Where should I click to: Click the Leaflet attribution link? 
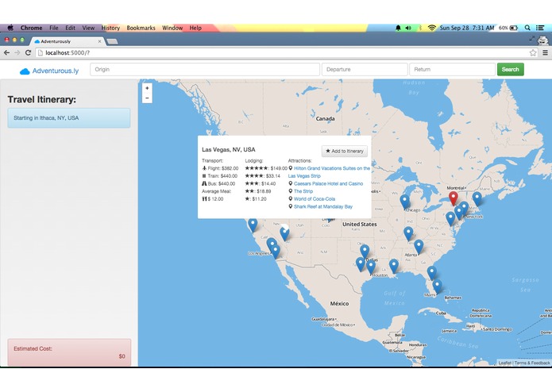coord(505,363)
